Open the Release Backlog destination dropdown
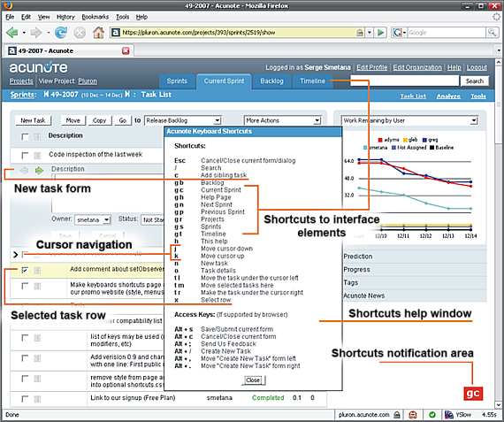Screen dimensions: 504x422 pos(183,120)
